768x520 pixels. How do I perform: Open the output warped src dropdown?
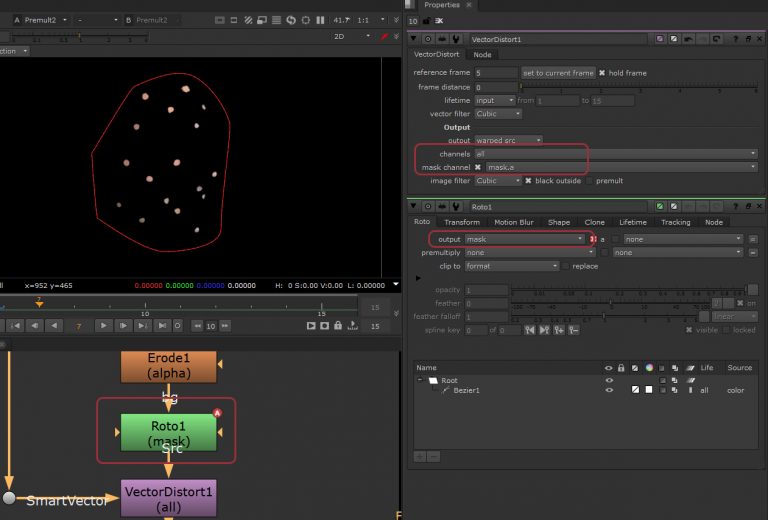click(x=508, y=141)
